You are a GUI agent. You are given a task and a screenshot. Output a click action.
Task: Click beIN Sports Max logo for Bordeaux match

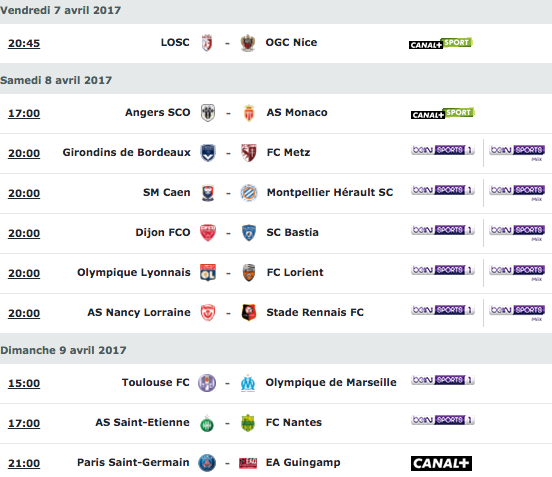518,153
